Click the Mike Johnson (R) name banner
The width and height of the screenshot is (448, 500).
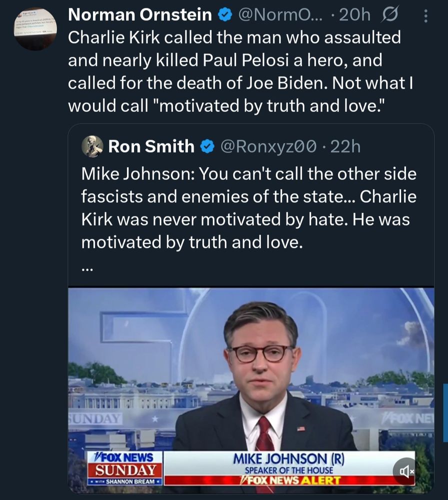click(289, 459)
